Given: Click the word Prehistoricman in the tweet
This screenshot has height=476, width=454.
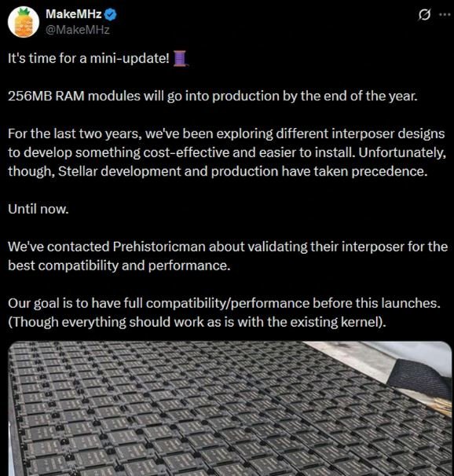Looking at the screenshot, I should coord(159,247).
